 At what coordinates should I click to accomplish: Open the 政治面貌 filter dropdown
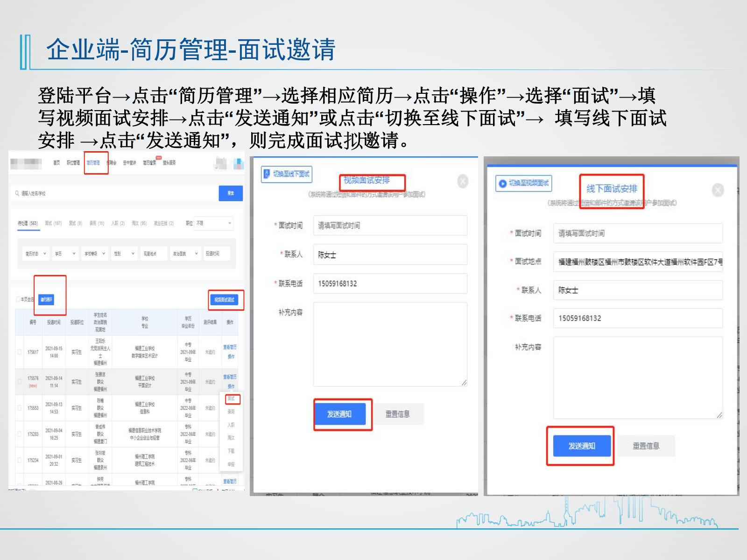tap(185, 253)
